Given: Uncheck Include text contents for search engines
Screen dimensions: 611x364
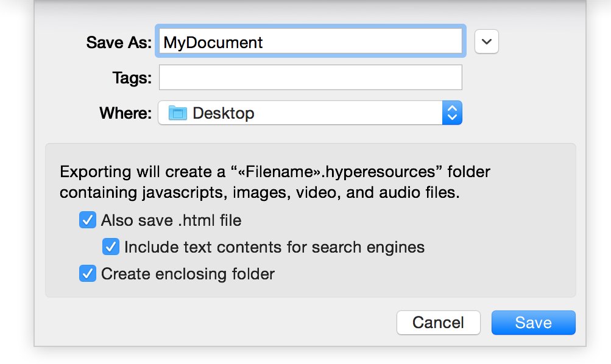Looking at the screenshot, I should (x=111, y=247).
